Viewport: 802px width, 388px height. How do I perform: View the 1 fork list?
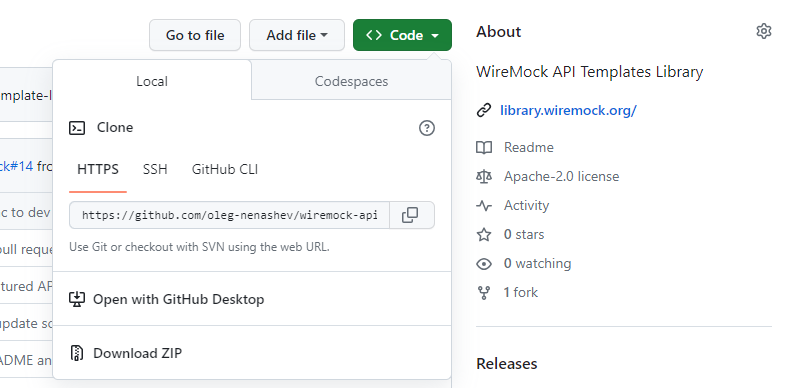[521, 292]
